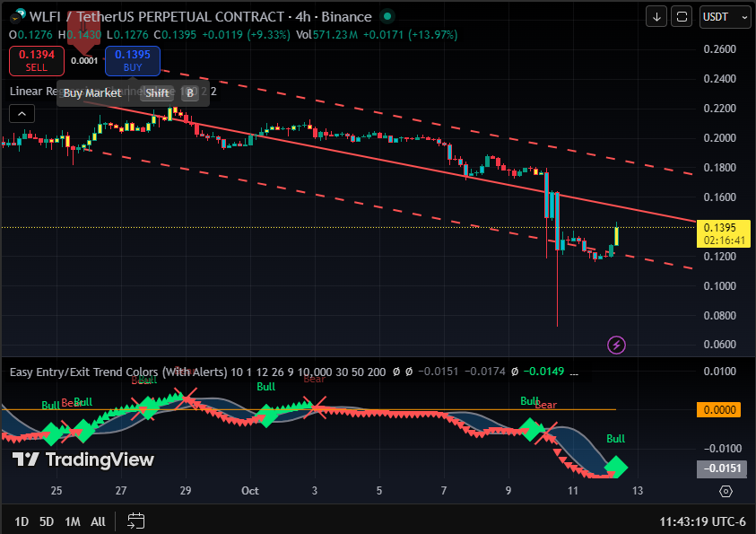Click the TradingView logo
Image resolution: width=756 pixels, height=534 pixels.
pos(83,460)
